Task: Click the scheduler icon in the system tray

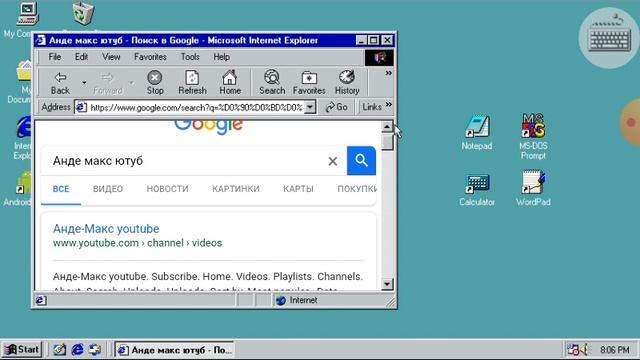Action: [573, 350]
